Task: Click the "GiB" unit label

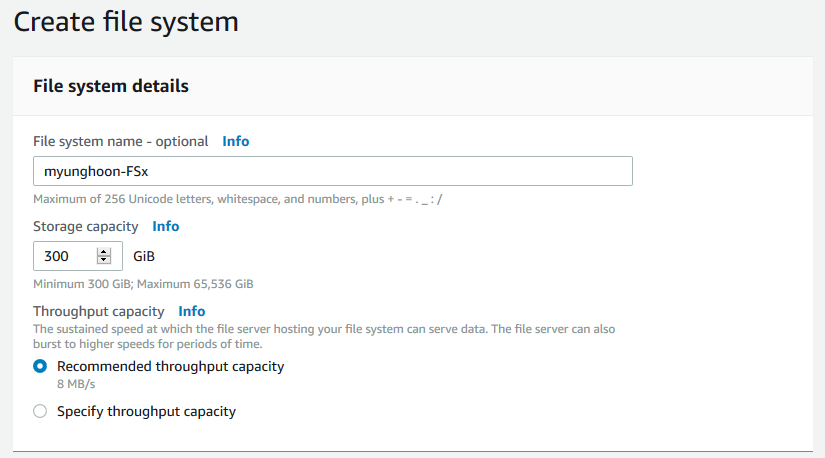Action: point(144,256)
